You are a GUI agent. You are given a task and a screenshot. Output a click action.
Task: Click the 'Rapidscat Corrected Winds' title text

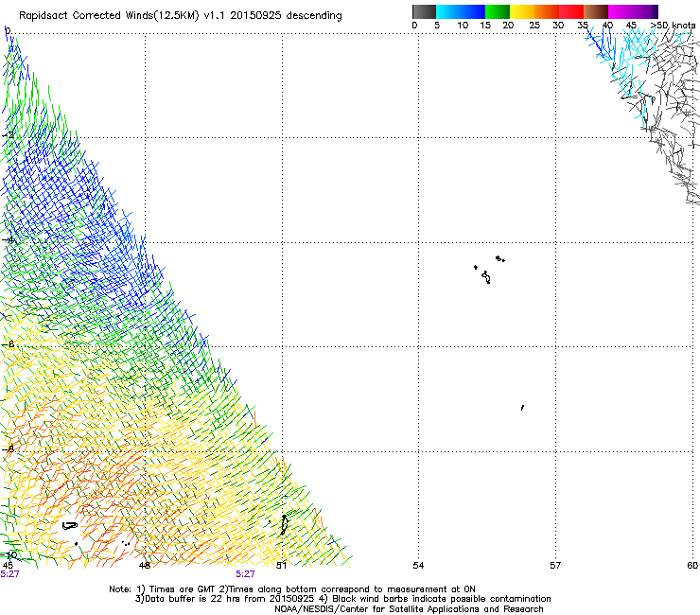pyautogui.click(x=109, y=15)
